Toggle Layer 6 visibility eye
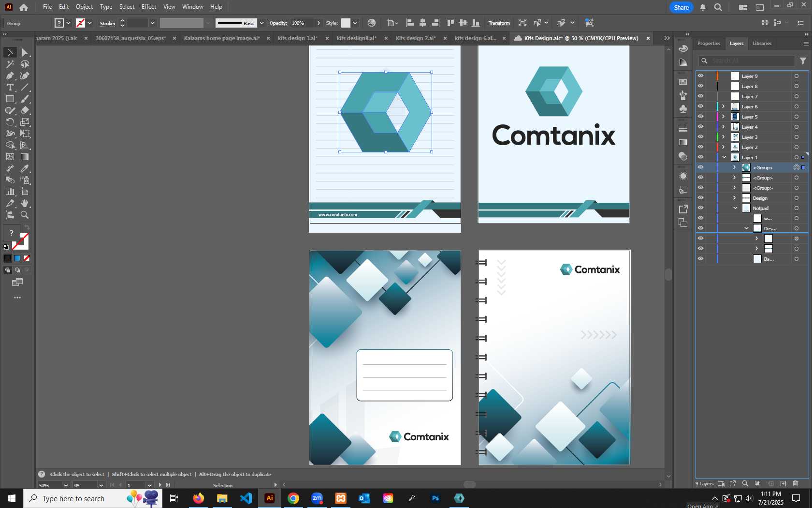Viewport: 812px width, 508px height. pos(700,106)
